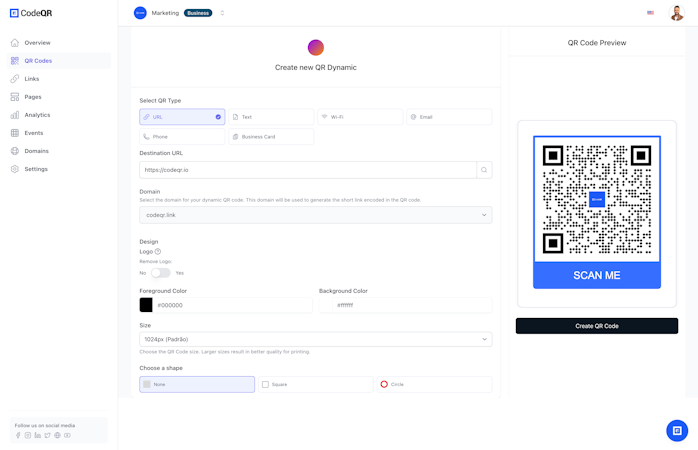Open the Facebook social link
698x450 pixels.
(18, 435)
